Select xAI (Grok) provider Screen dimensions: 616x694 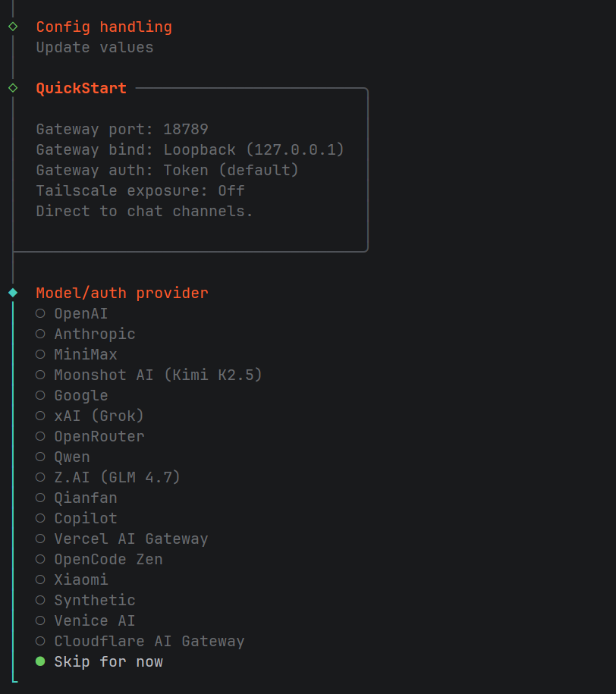click(90, 416)
